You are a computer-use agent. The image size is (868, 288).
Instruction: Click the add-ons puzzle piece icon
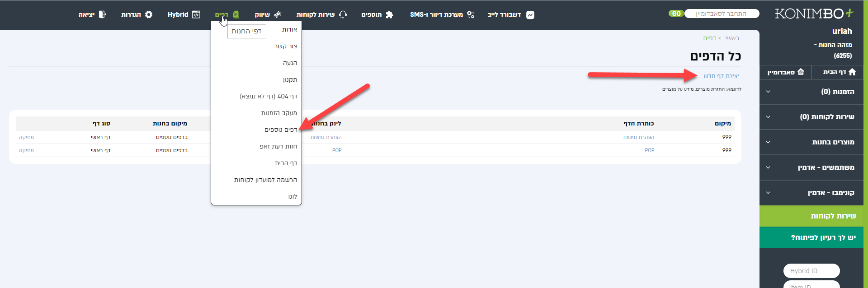click(x=390, y=14)
